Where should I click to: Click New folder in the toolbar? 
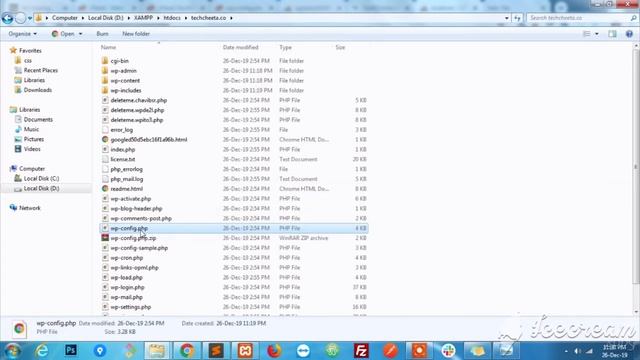136,34
